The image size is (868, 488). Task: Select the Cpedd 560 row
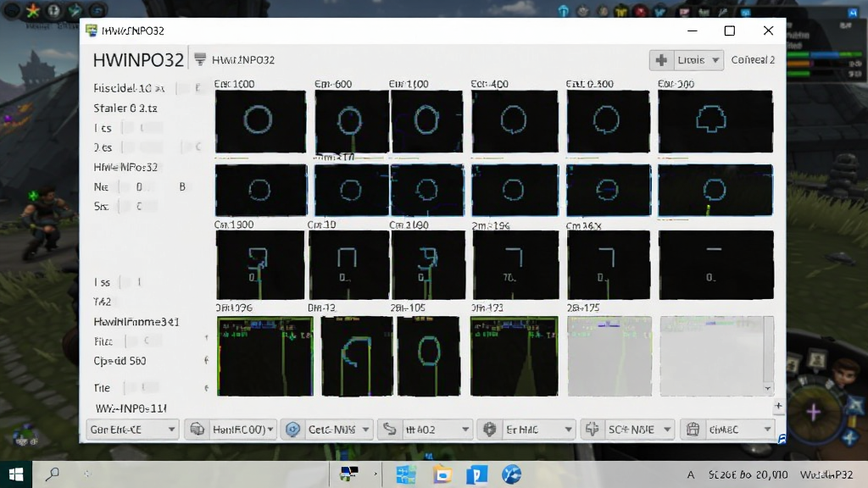tap(120, 361)
